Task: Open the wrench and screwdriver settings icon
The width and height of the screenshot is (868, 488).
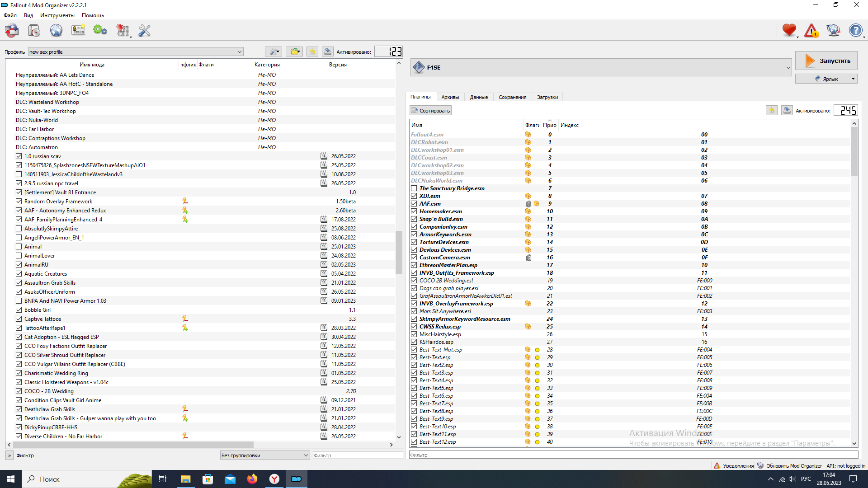Action: tap(144, 31)
